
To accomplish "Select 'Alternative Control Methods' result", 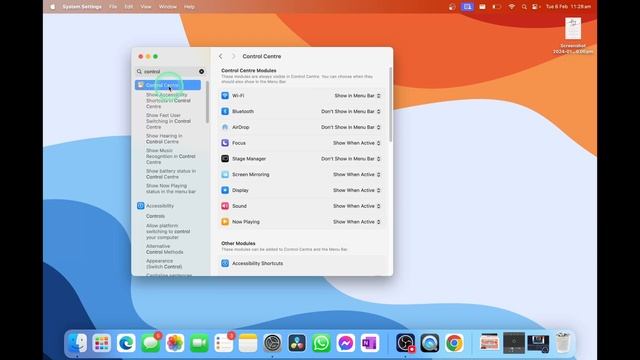I will point(164,249).
